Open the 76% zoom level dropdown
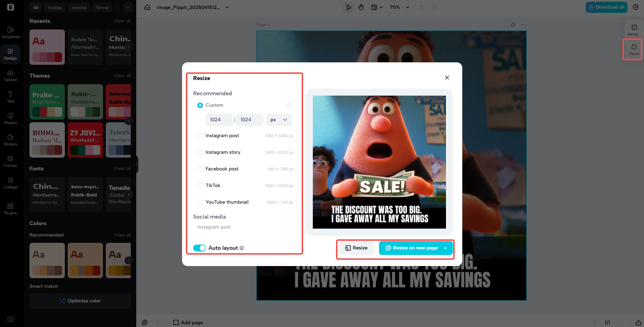Viewport: 644px width, 327px height. tap(400, 7)
